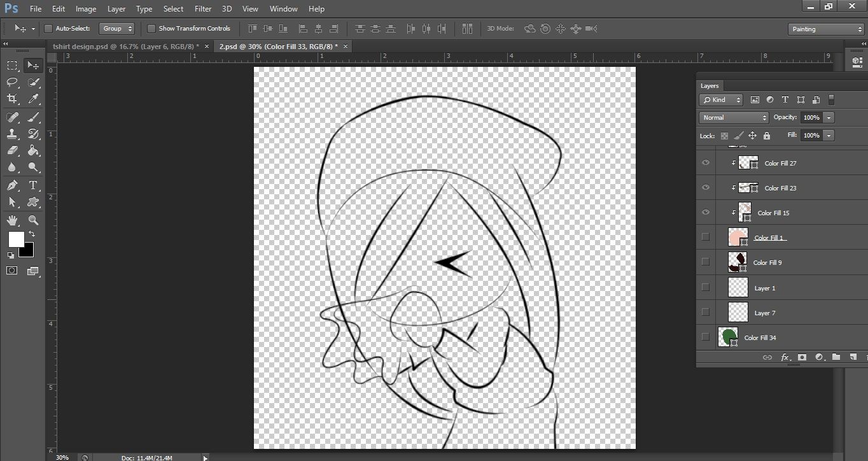Select the Rectangular Marquee tool

12,65
